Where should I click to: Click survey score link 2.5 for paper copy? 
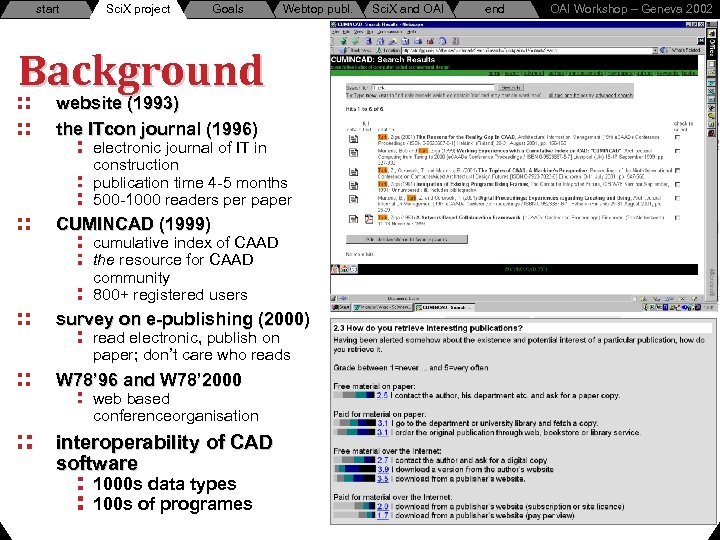pos(382,395)
